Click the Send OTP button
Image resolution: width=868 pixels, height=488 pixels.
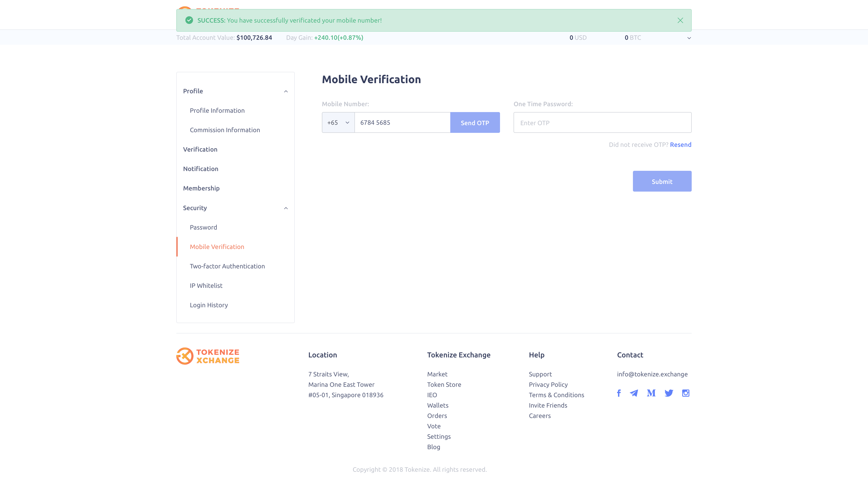(x=475, y=123)
